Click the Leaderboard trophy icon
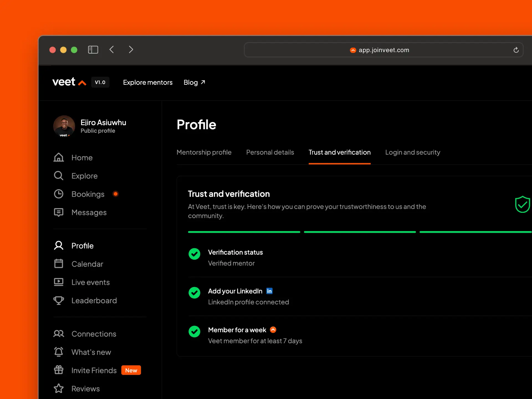 [x=58, y=300]
